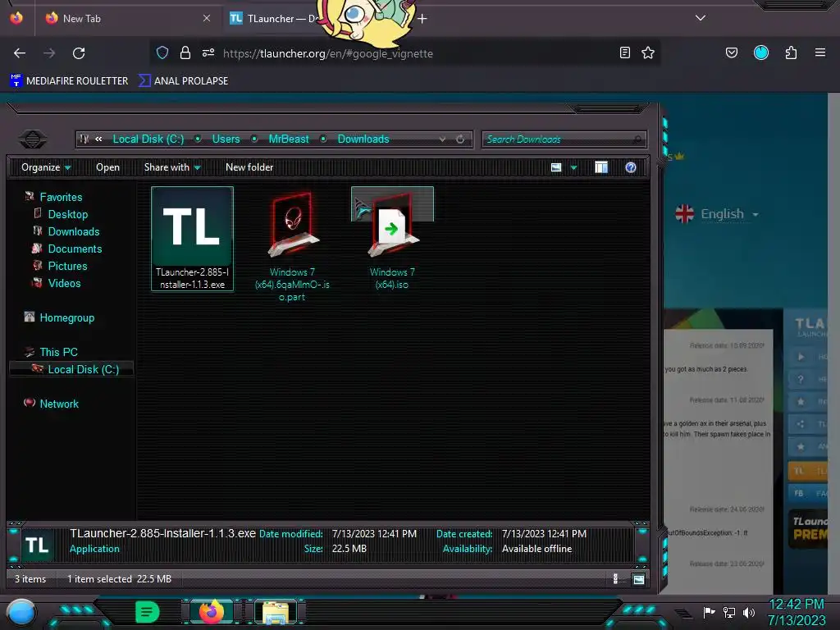840x630 pixels.
Task: Open site permissions icon in address bar
Action: tap(208, 52)
